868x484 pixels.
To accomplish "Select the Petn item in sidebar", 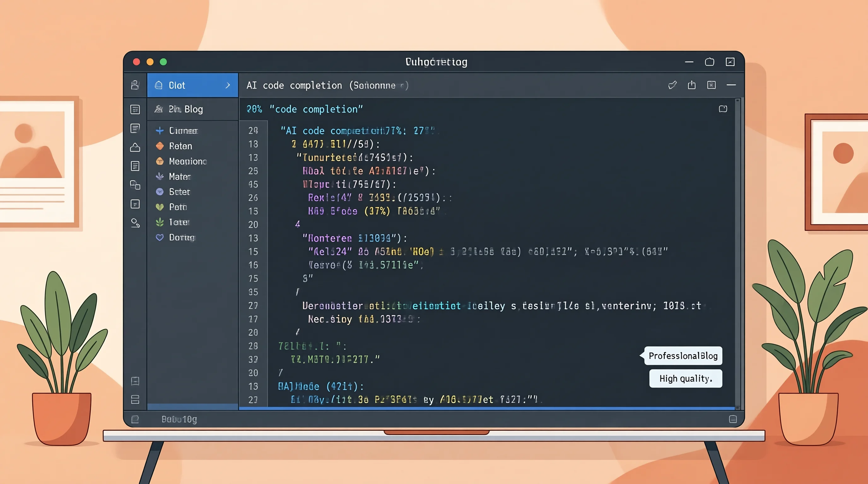I will coord(178,207).
